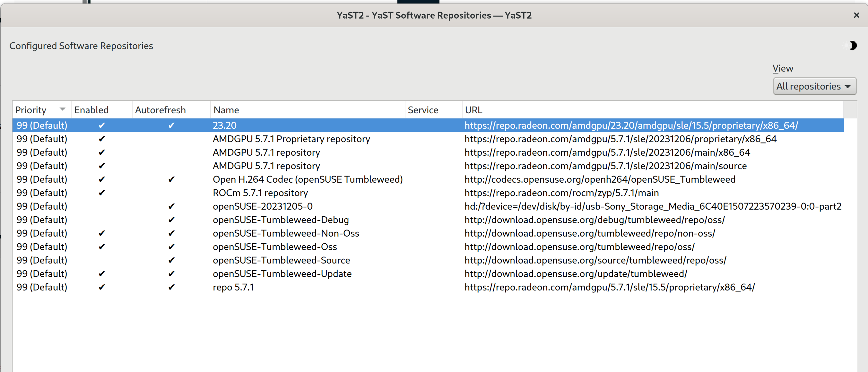Select the repo 5.7.1 row
The image size is (868, 372).
tap(233, 287)
